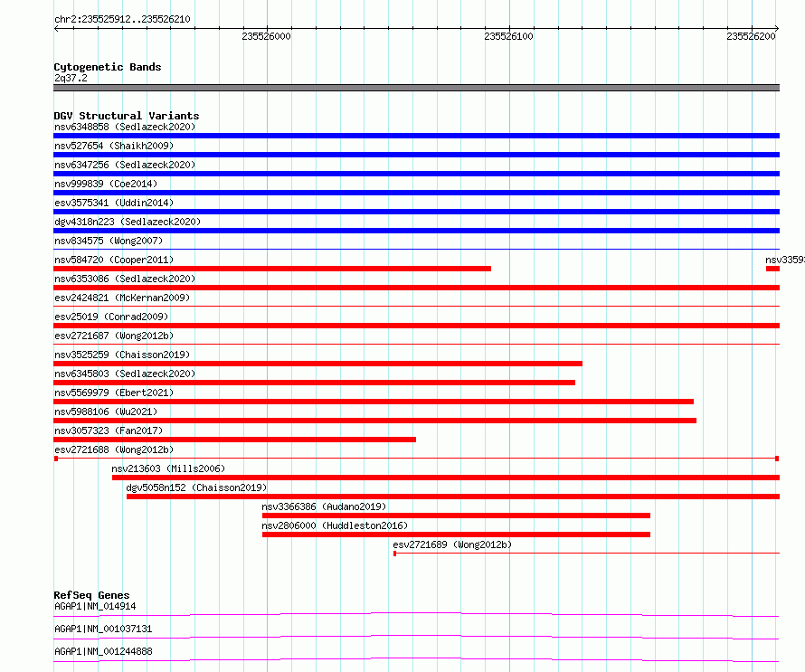
Task: Open the RefSeq Genes track title
Action: pos(91,595)
